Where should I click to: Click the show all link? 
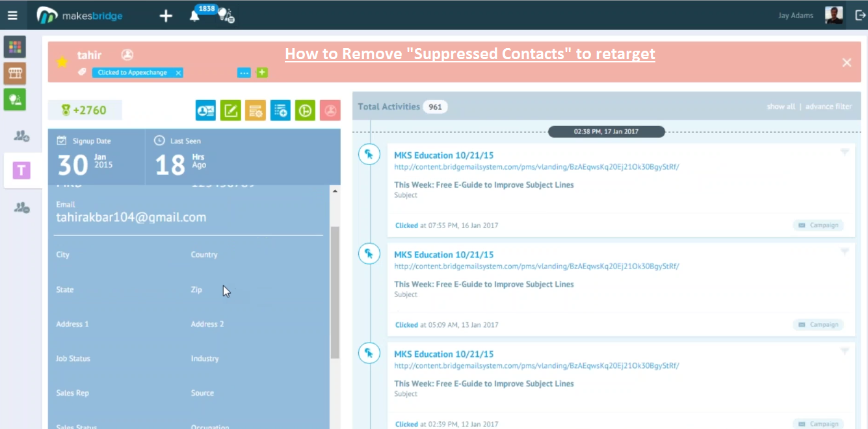781,107
